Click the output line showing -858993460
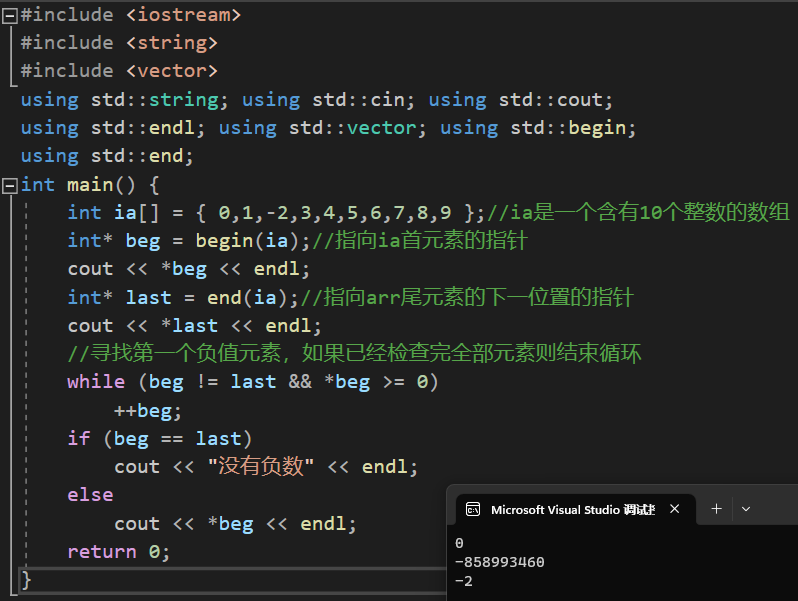 (x=499, y=562)
